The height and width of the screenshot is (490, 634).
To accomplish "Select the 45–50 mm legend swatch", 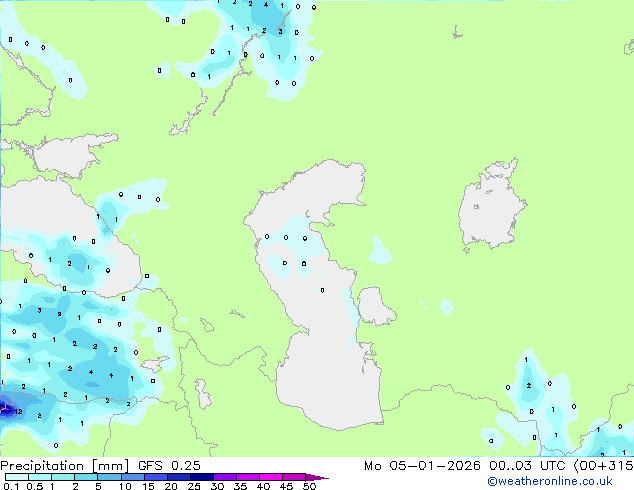I will [294, 477].
